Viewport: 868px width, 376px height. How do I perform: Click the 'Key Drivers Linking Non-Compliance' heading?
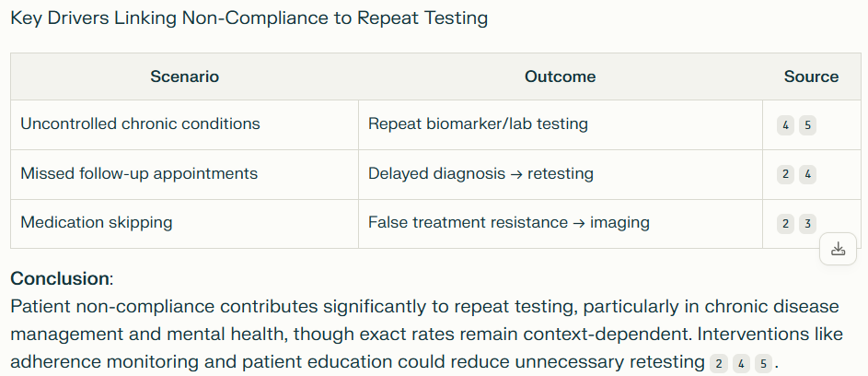(x=249, y=18)
